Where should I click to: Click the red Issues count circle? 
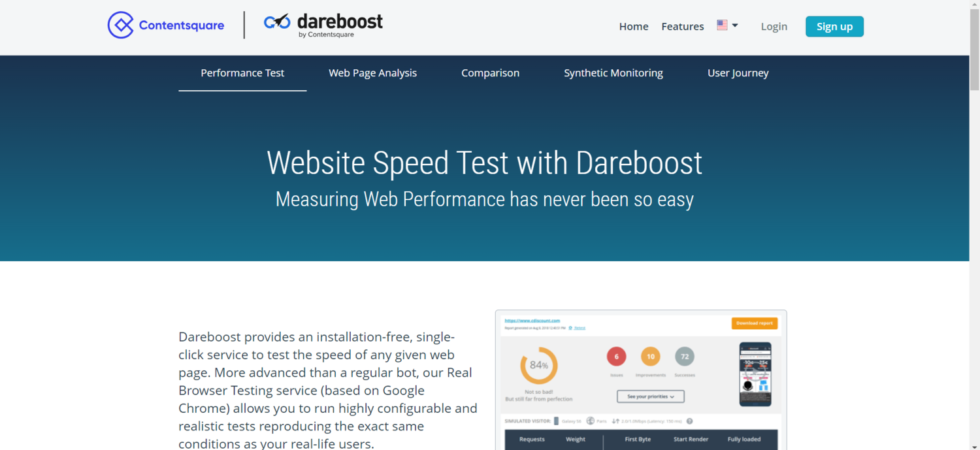point(616,357)
